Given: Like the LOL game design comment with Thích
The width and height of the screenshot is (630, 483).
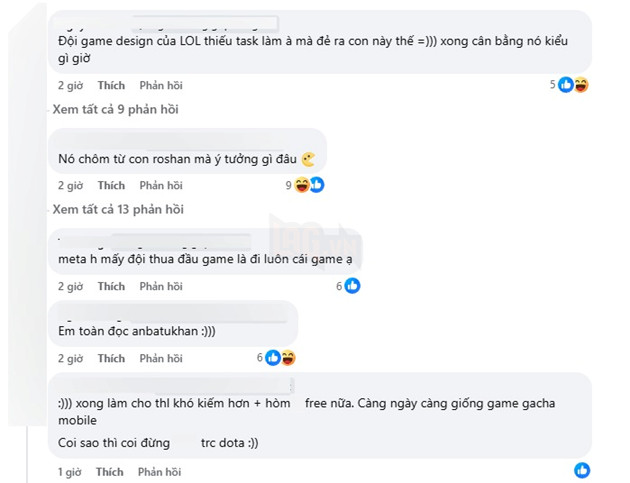Looking at the screenshot, I should (x=111, y=85).
